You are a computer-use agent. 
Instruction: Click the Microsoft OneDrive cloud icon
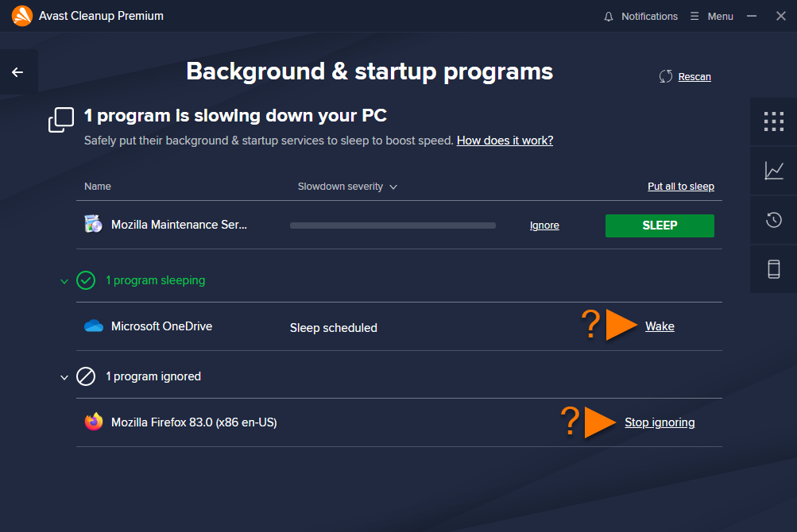click(x=94, y=326)
